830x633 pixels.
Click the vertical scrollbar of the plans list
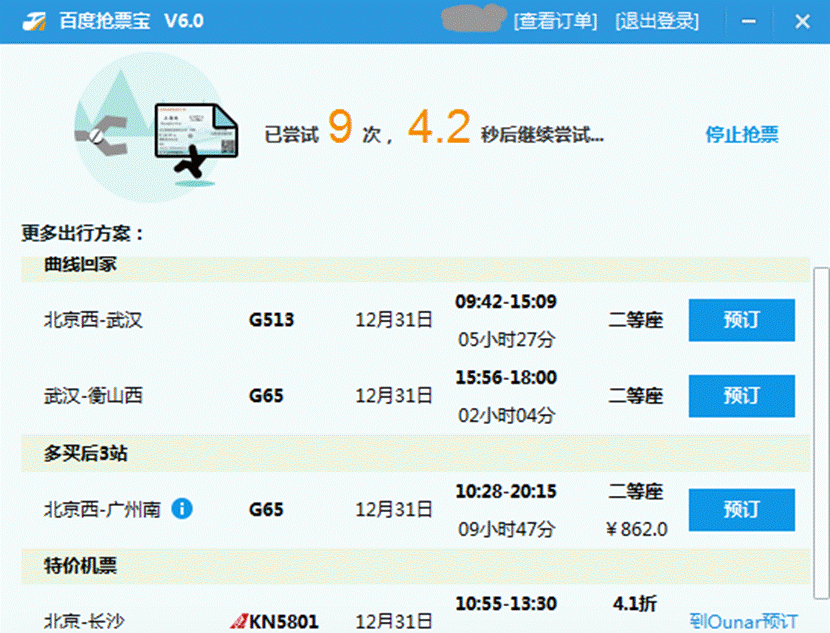pos(821,433)
